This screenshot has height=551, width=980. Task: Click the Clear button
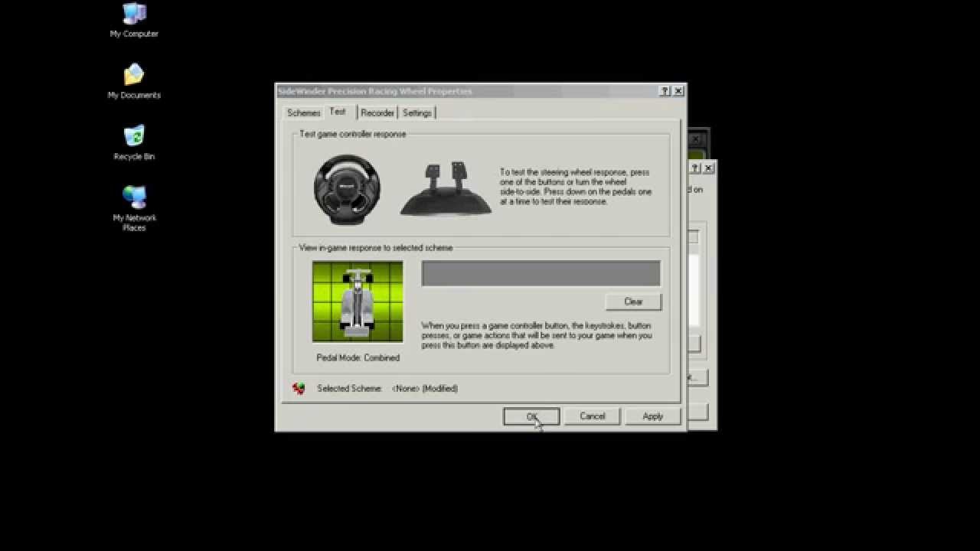pyautogui.click(x=633, y=302)
